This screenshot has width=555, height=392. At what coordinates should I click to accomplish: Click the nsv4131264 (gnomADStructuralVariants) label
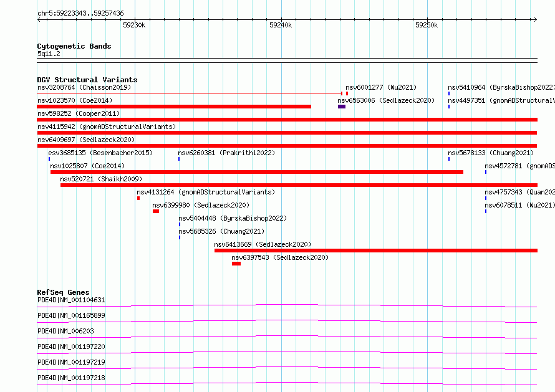click(206, 192)
